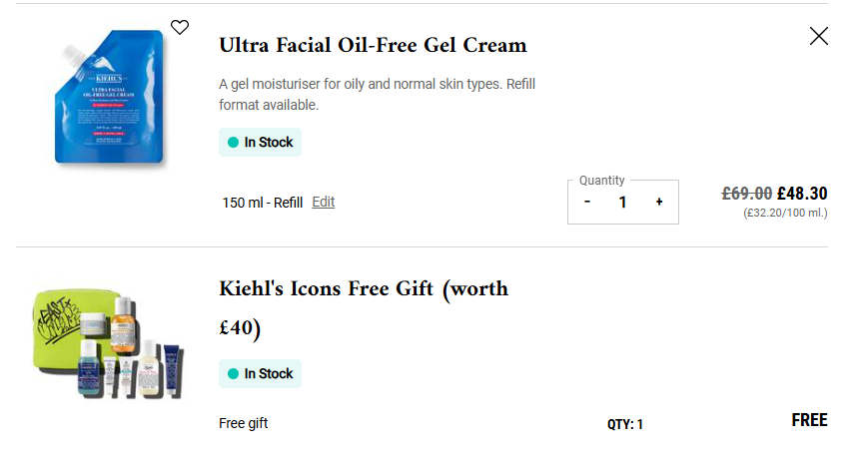Click the Free gift label under the gift set
The image size is (868, 466).
point(244,423)
